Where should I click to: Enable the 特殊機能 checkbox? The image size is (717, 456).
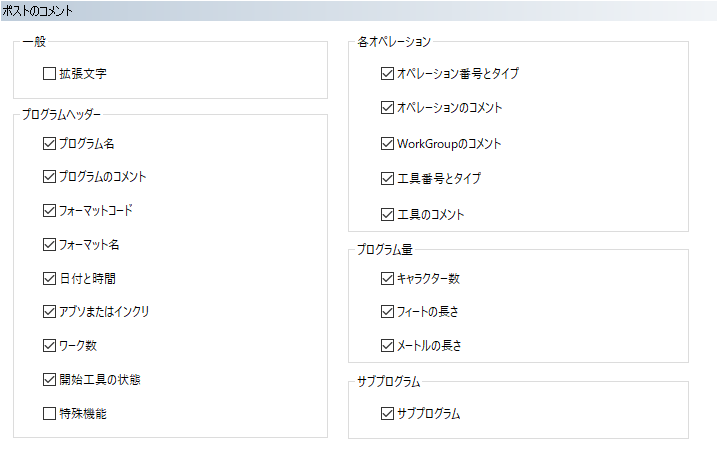tap(49, 413)
